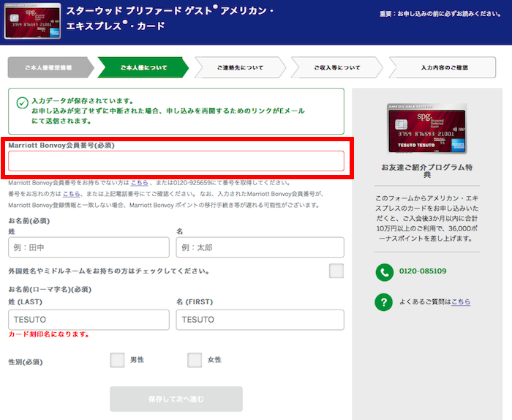Open the 入力内容のご確認 step
Viewport: 512px width, 420px height.
click(x=443, y=67)
